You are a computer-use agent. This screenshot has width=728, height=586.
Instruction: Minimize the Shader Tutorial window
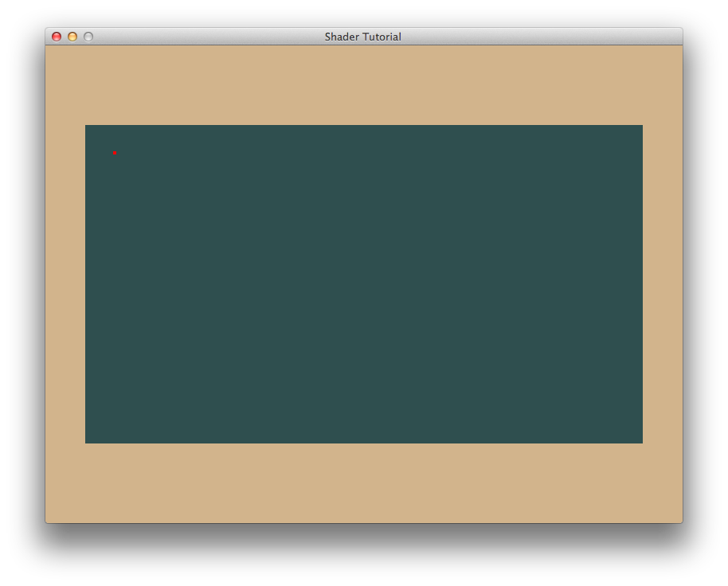pos(72,37)
